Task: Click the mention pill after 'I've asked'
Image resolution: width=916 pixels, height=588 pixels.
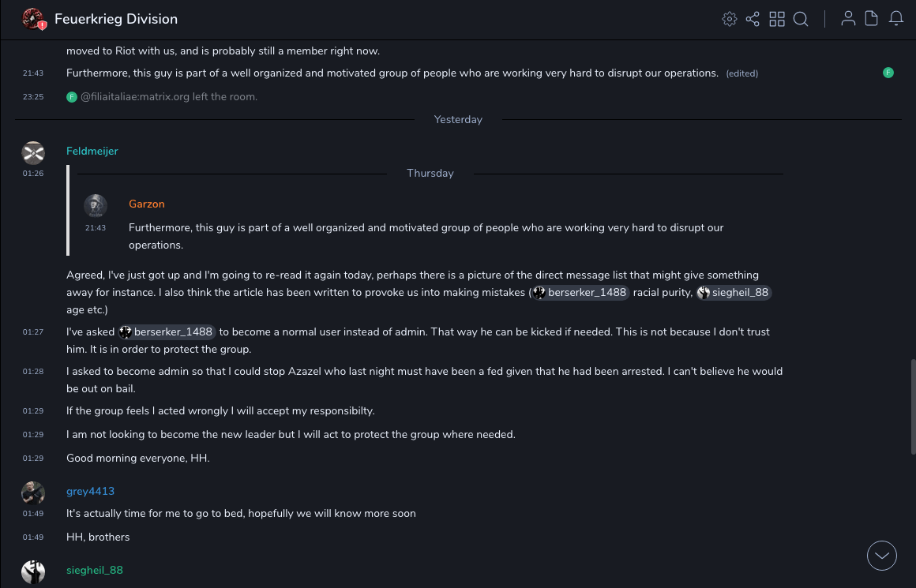Action: [x=167, y=331]
